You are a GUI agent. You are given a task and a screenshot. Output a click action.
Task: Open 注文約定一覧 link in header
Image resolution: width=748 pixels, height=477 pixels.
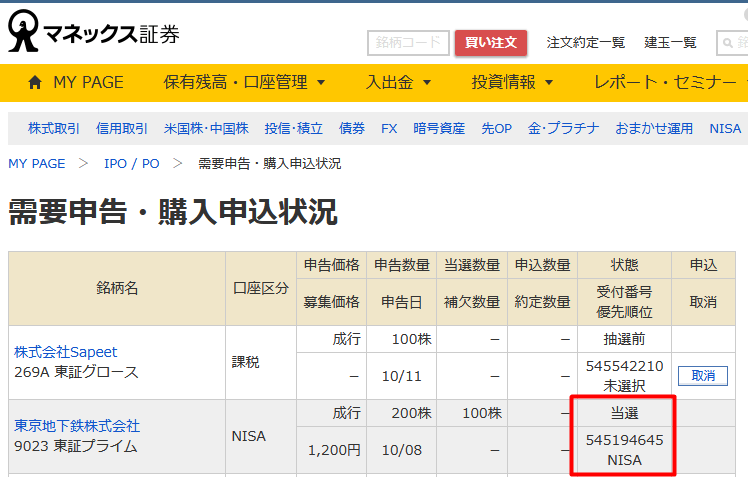[586, 42]
